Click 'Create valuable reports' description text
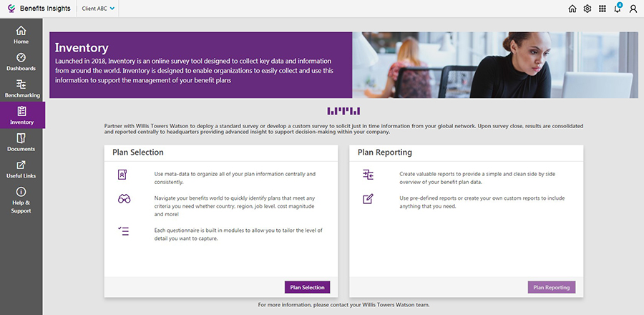Viewport: 644px width, 315px height. pos(477,178)
